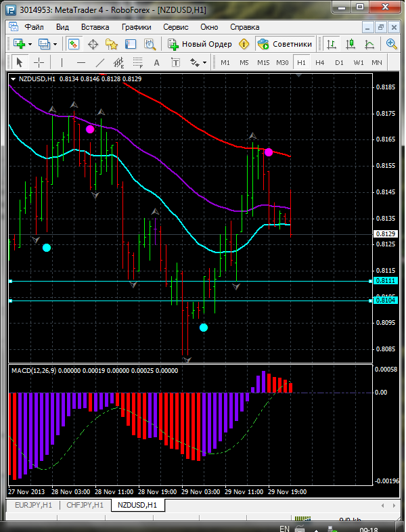Switch timeframe to MN
Image resolution: width=406 pixels, height=532 pixels.
(377, 63)
